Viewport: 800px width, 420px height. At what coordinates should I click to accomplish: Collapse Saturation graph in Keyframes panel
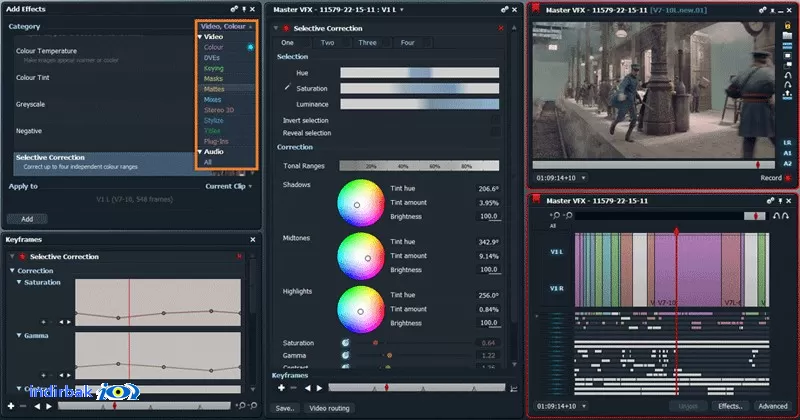[x=19, y=282]
